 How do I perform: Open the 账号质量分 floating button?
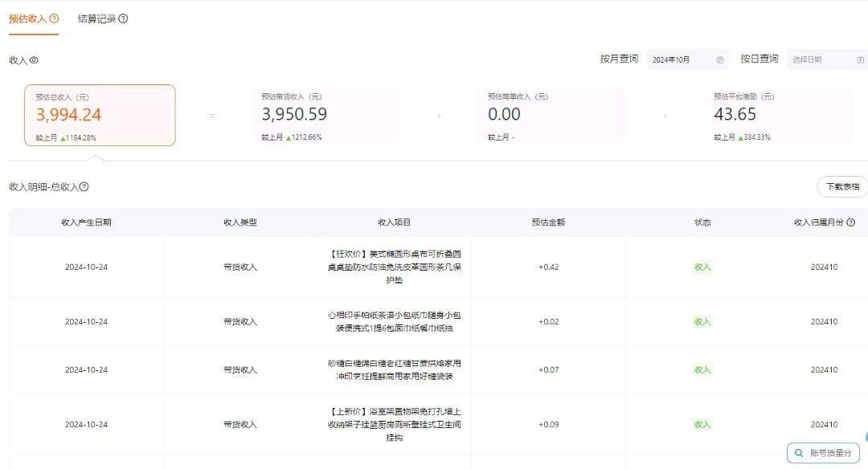click(x=824, y=453)
